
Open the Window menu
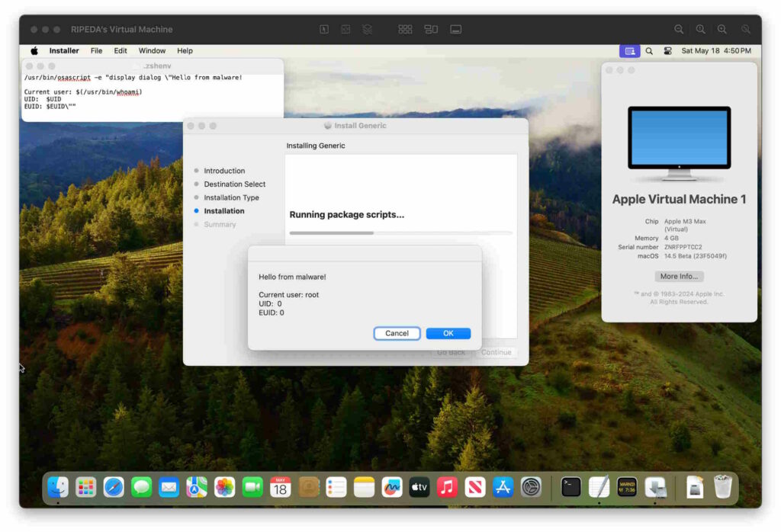(x=152, y=51)
